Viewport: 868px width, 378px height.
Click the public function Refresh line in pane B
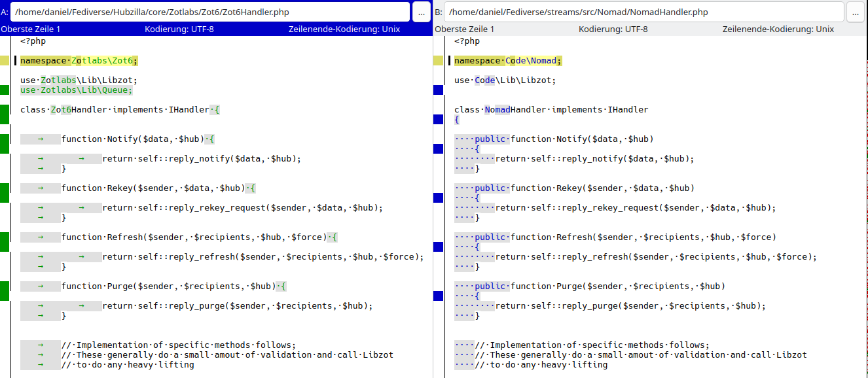[615, 237]
